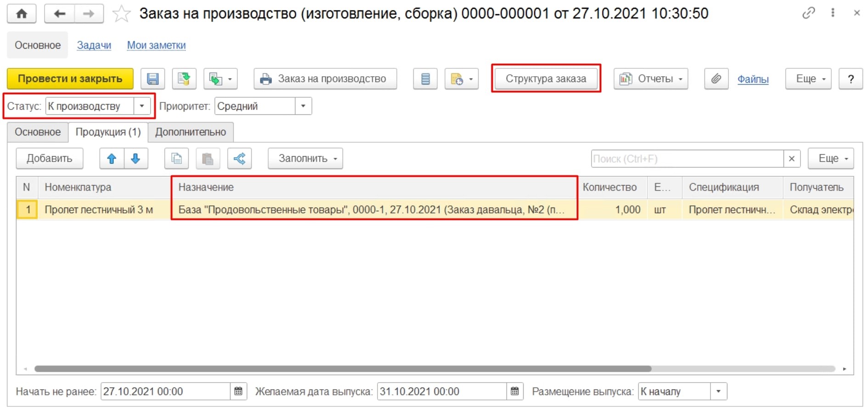The width and height of the screenshot is (868, 411).
Task: Post the document icon
Action: [x=184, y=79]
